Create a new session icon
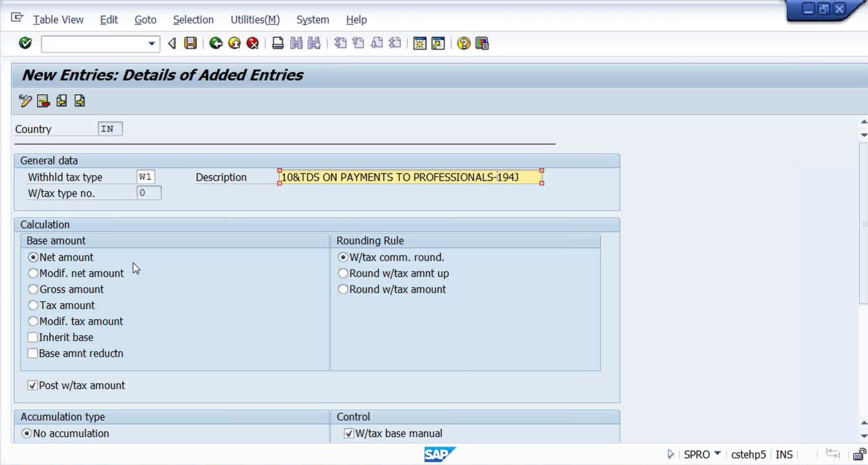The height and width of the screenshot is (465, 868). coord(420,43)
